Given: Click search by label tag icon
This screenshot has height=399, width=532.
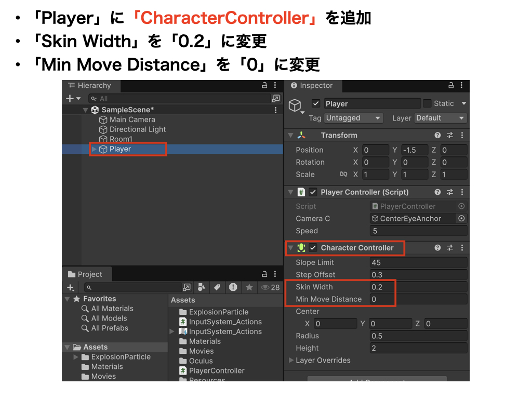Looking at the screenshot, I should coord(217,287).
